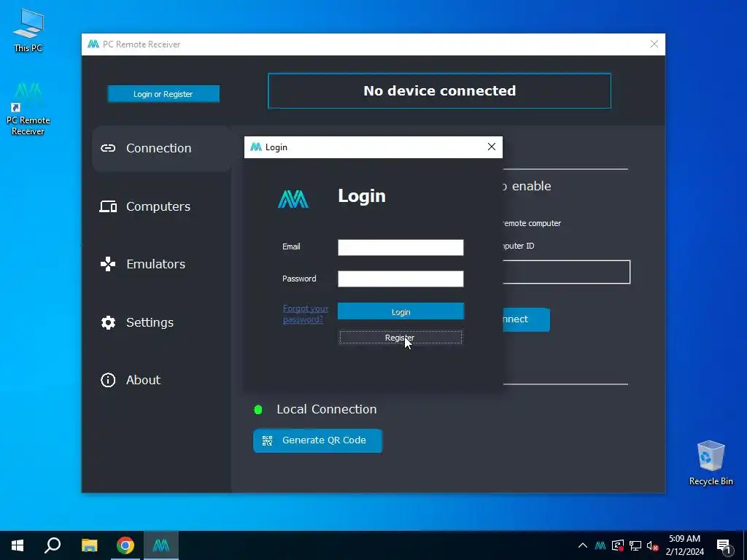The image size is (747, 560).
Task: Focus the Password input field
Action: [400, 279]
